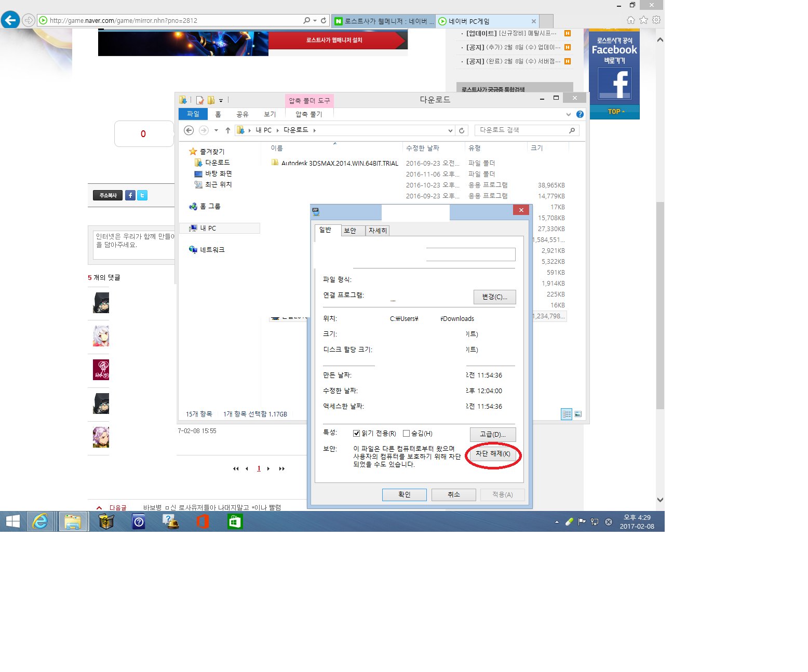Sort by 수정한 날짜 column header
The width and height of the screenshot is (808, 672).
[x=434, y=148]
